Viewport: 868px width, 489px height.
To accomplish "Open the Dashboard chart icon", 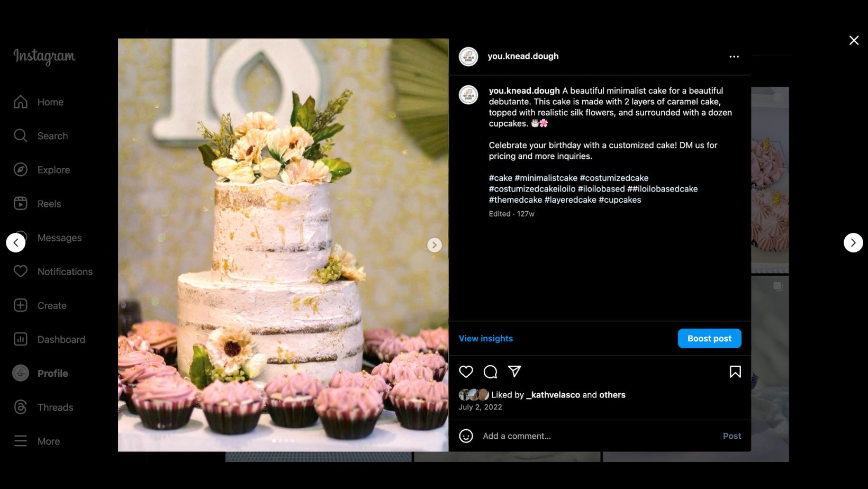I will 21,339.
